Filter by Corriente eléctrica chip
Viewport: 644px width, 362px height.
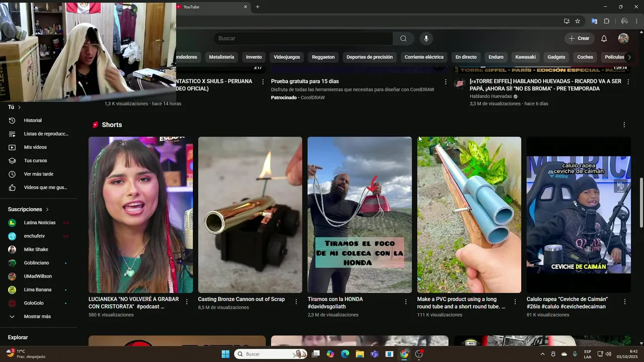[424, 57]
